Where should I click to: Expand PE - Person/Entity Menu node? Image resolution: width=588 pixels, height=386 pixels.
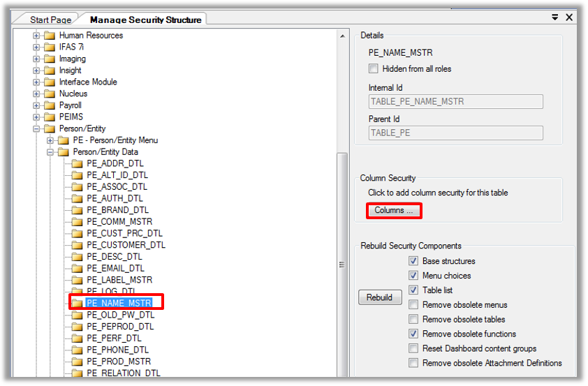[x=50, y=140]
